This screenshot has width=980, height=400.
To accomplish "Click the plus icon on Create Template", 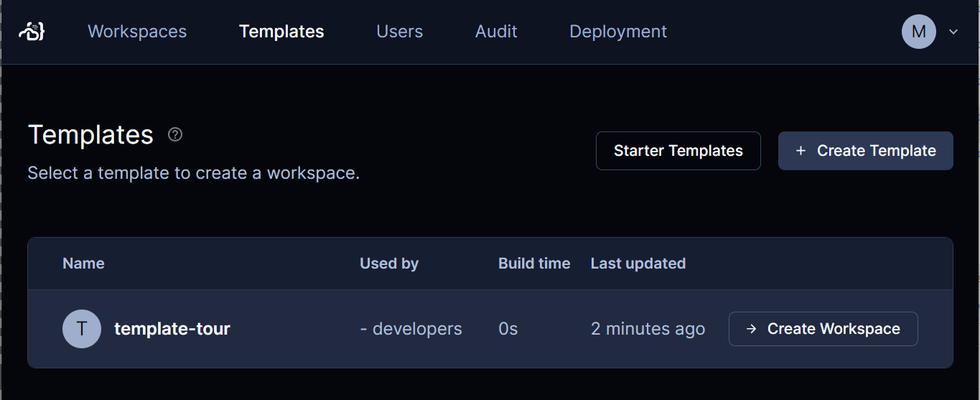I will tap(801, 151).
